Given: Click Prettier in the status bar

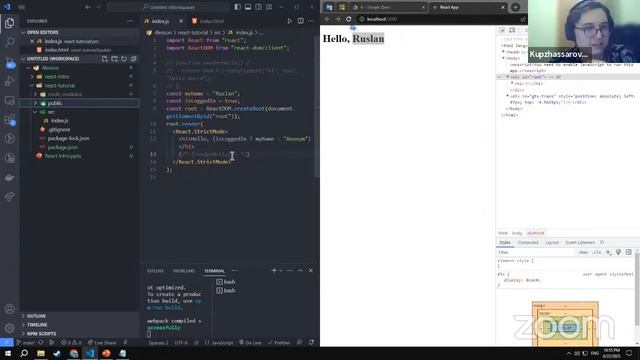Looking at the screenshot, I should (x=279, y=342).
